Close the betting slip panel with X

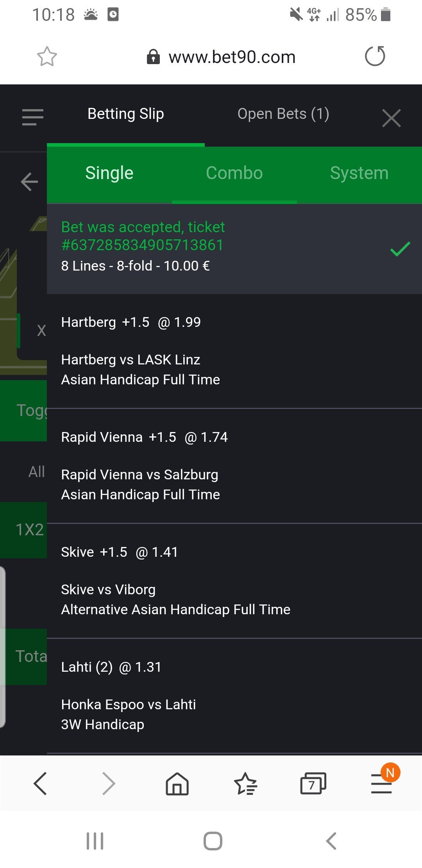pyautogui.click(x=391, y=118)
